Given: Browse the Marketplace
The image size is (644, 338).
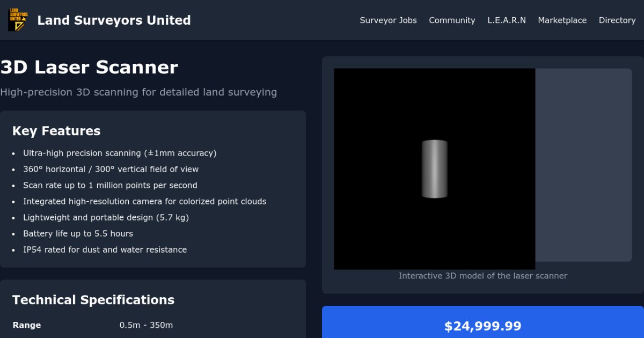Looking at the screenshot, I should (562, 20).
